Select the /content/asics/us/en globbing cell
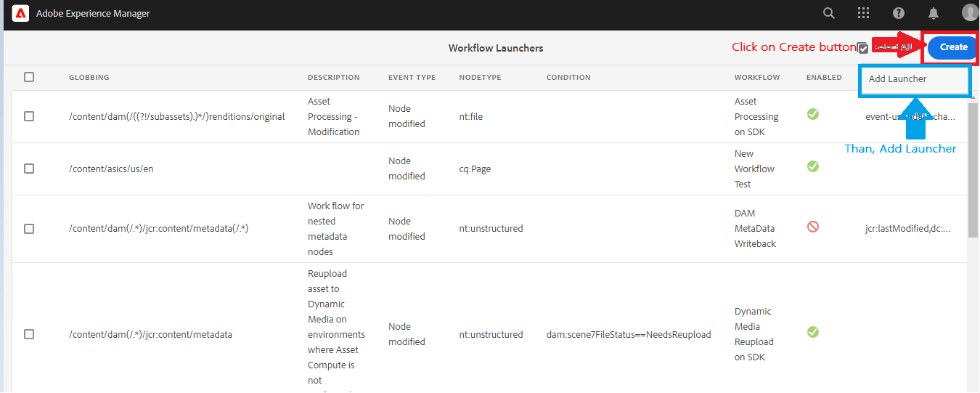Screen dimensions: 980x393 tap(111, 169)
